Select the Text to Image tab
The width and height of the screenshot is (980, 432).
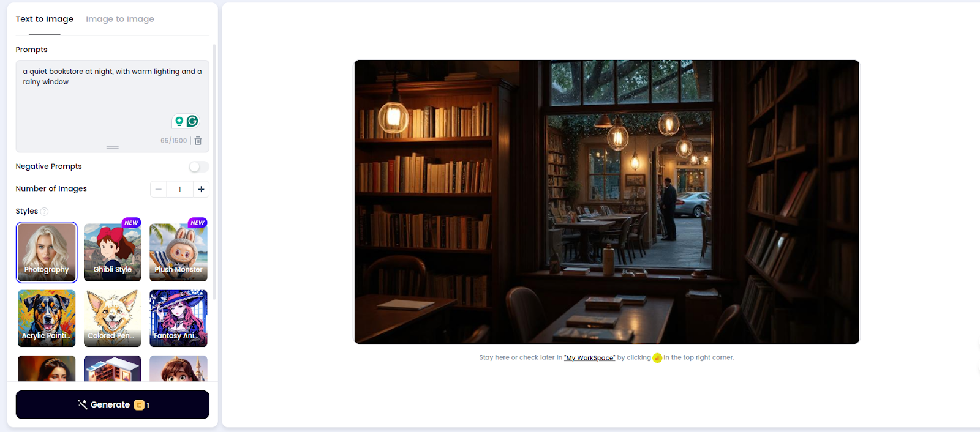(45, 19)
